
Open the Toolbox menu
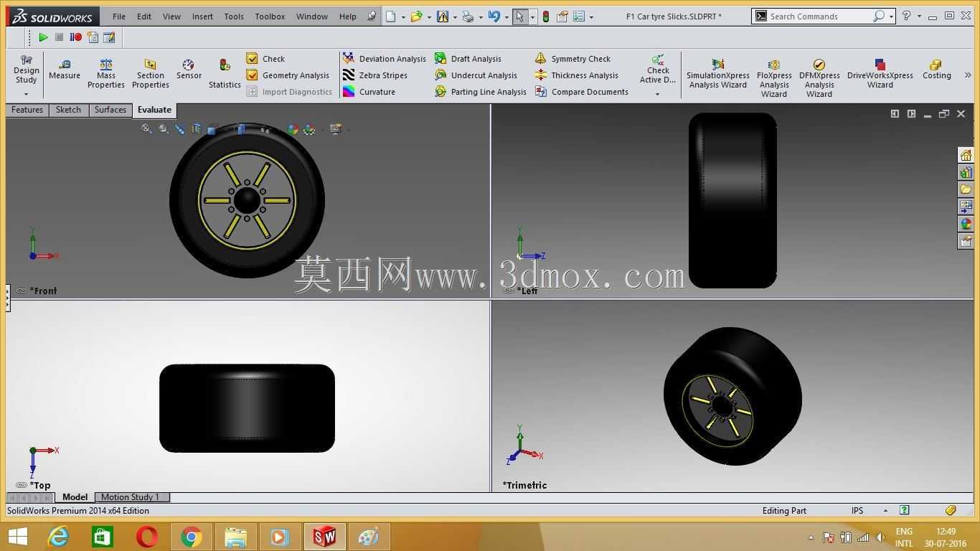(x=270, y=17)
